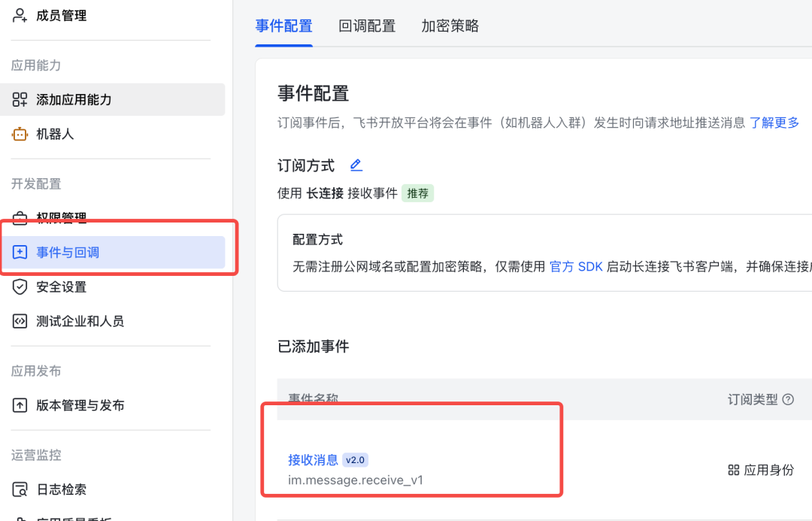Open 成员管理 via its person icon

tap(19, 15)
